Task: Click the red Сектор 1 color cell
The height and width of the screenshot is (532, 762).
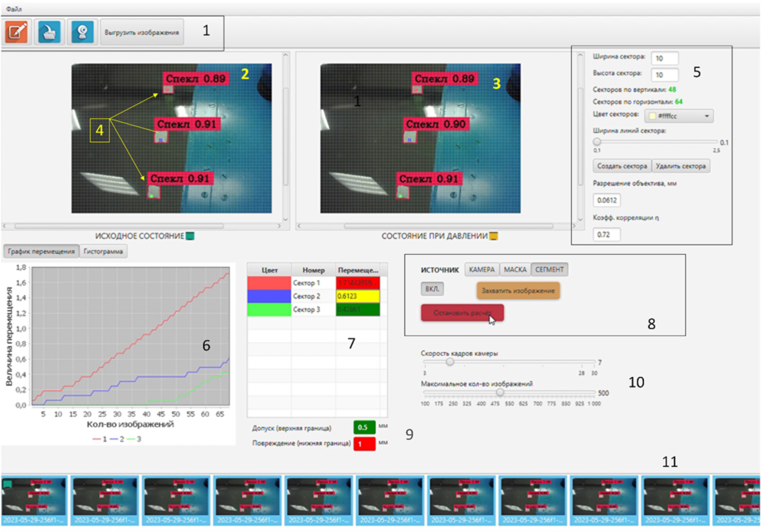Action: [269, 283]
